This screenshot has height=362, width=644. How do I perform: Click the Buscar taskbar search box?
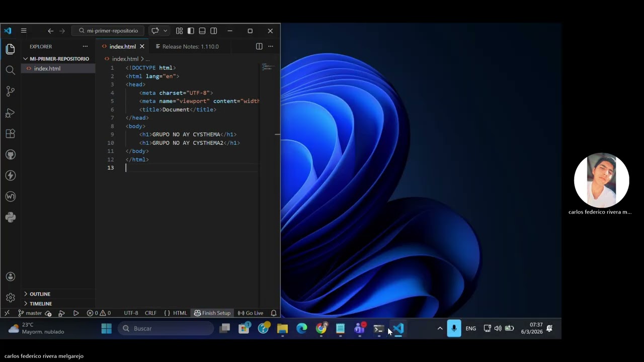click(x=166, y=328)
